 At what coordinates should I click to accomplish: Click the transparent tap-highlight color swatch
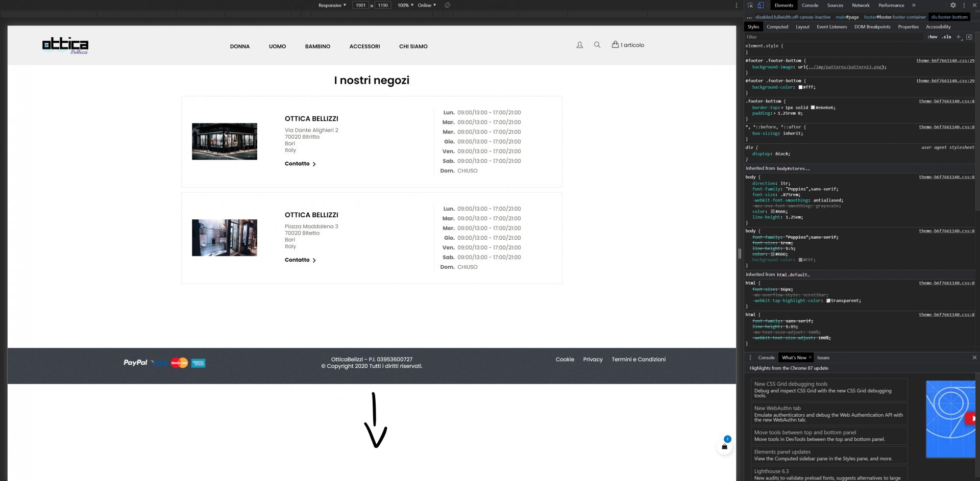tap(828, 301)
